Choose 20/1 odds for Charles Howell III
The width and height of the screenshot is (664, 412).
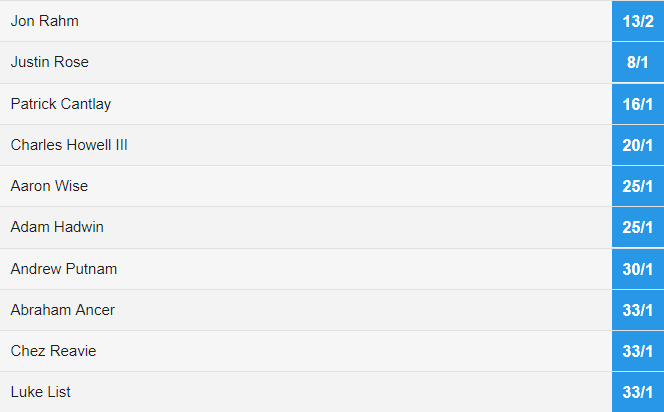click(637, 145)
